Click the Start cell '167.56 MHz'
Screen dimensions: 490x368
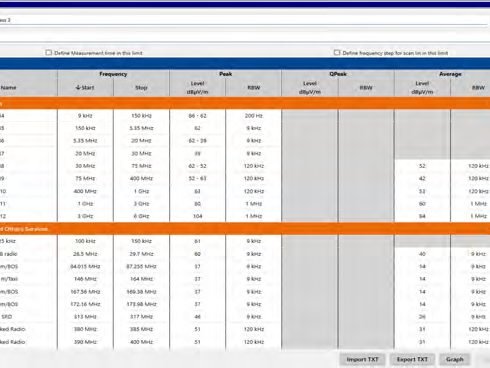tap(85, 292)
